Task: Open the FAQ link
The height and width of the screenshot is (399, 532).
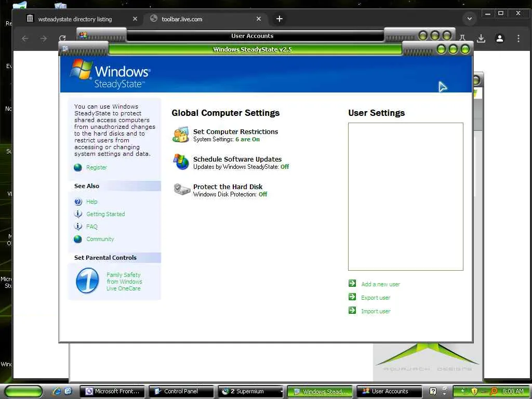Action: [91, 227]
